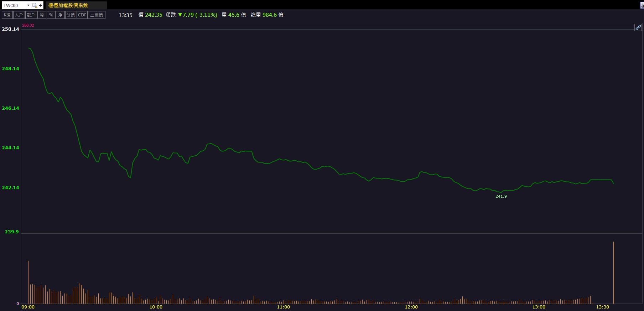This screenshot has width=644, height=311.
Task: Toggle the % percentage scale button
Action: pos(51,15)
